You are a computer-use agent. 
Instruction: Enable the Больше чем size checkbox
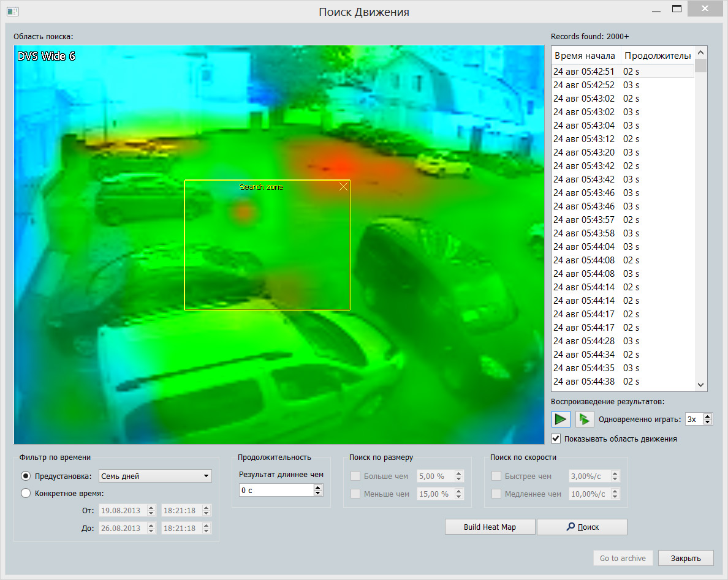pyautogui.click(x=355, y=476)
